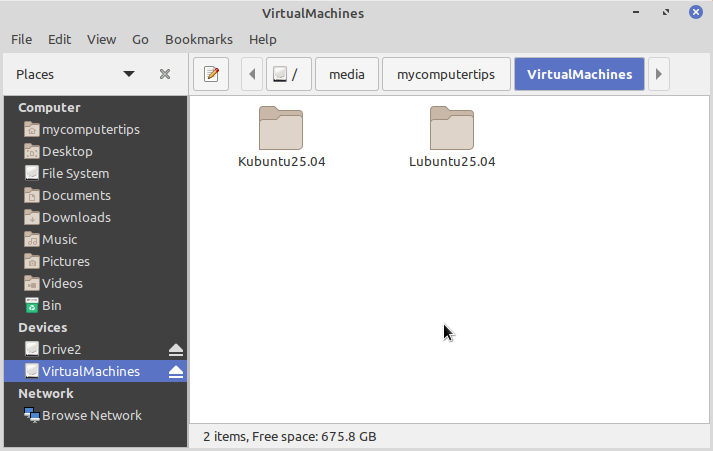Eject the VirtualMachines device
The height and width of the screenshot is (451, 713).
click(176, 371)
